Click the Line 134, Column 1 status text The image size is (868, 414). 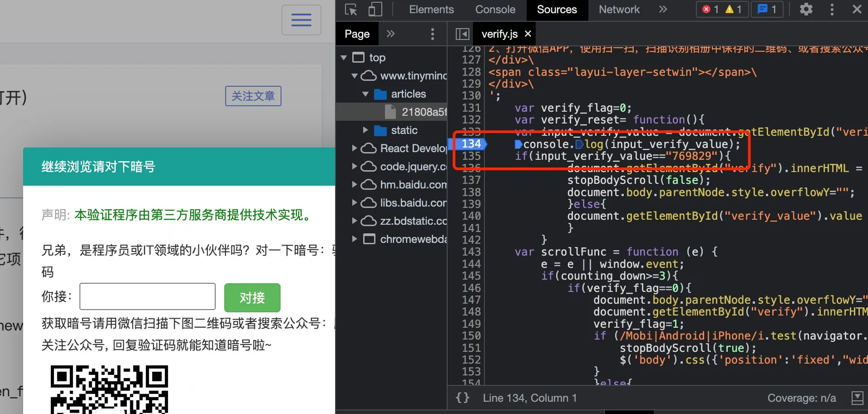click(x=529, y=398)
